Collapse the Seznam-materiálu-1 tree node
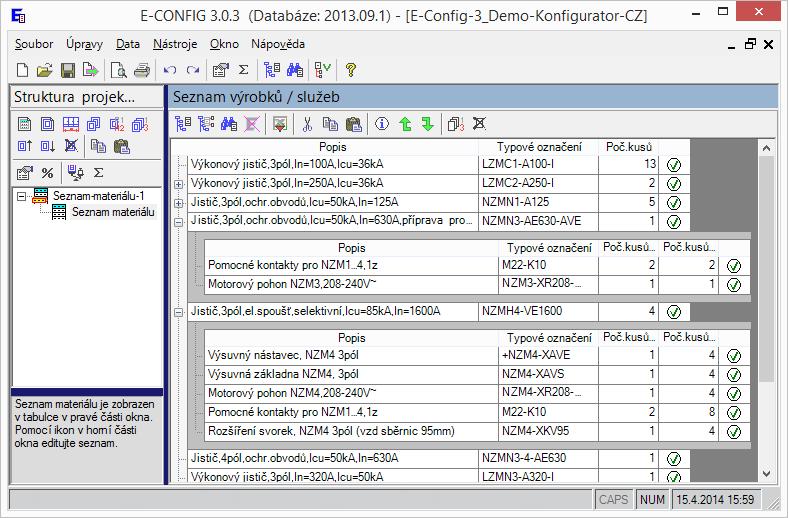The image size is (788, 518). pos(21,196)
